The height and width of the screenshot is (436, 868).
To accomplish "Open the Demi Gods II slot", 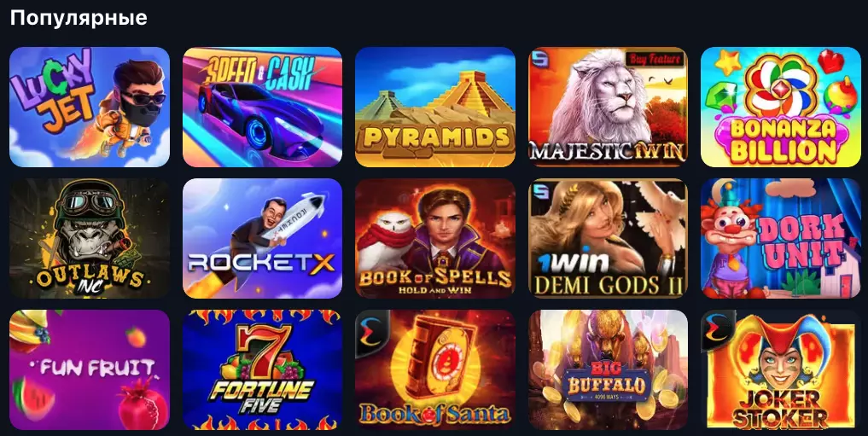I will coord(608,238).
